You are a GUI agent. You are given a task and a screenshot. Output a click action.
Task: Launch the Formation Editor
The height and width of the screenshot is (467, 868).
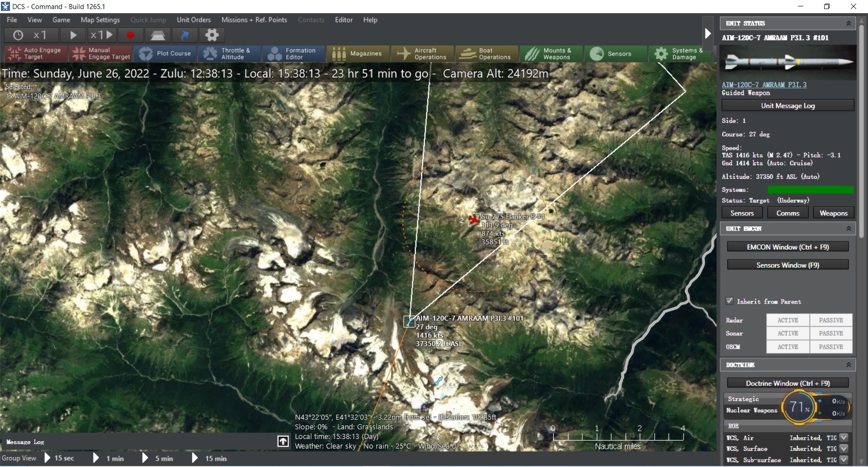(x=294, y=53)
